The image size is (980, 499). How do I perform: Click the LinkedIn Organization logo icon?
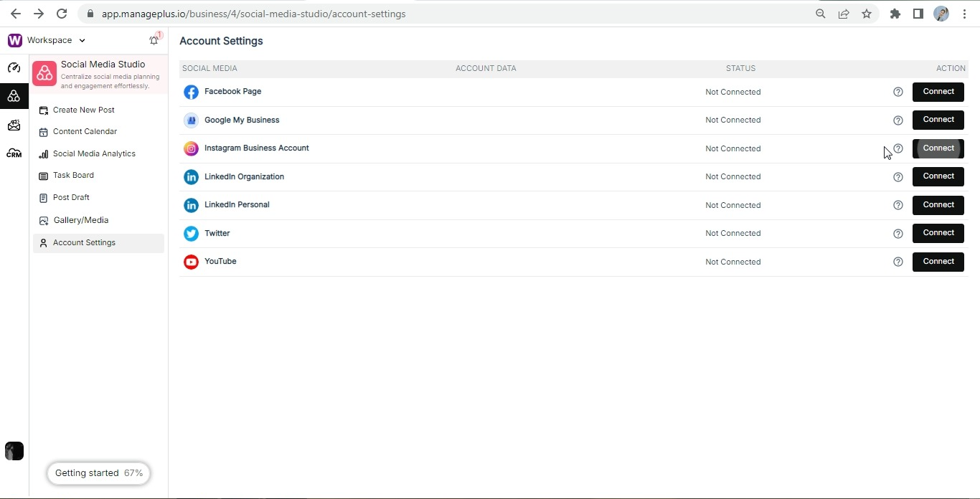coord(191,177)
